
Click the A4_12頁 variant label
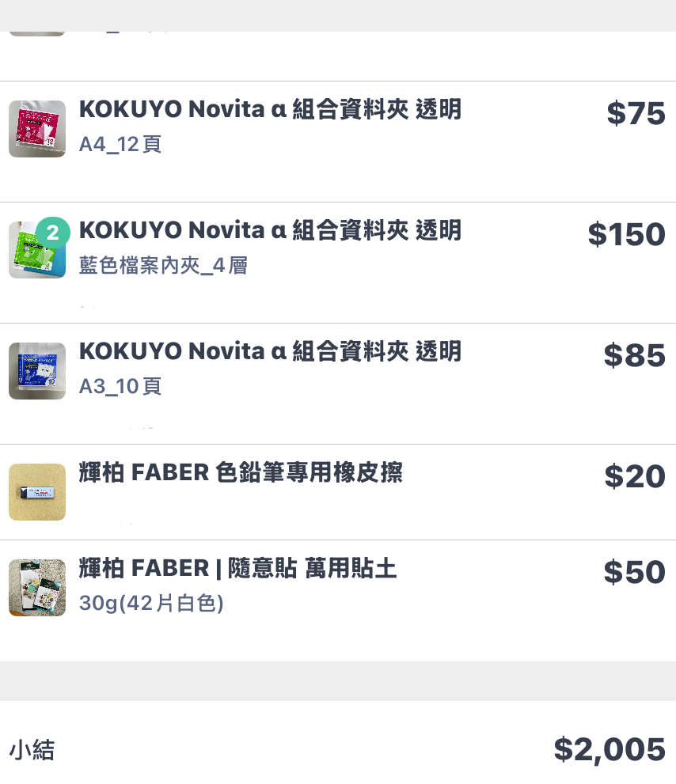120,145
